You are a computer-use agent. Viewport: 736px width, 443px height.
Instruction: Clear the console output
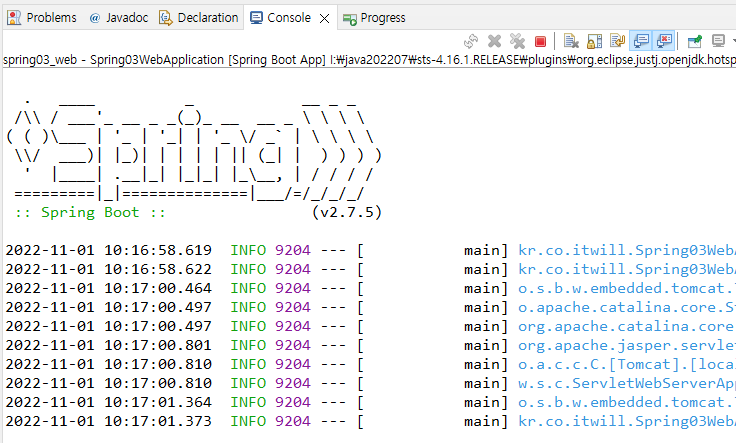click(571, 41)
